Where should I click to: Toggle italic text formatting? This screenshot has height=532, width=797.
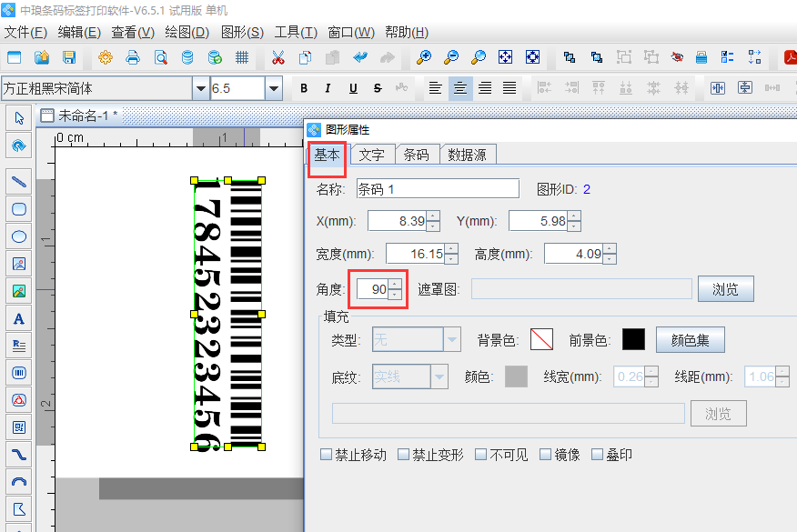(x=328, y=88)
